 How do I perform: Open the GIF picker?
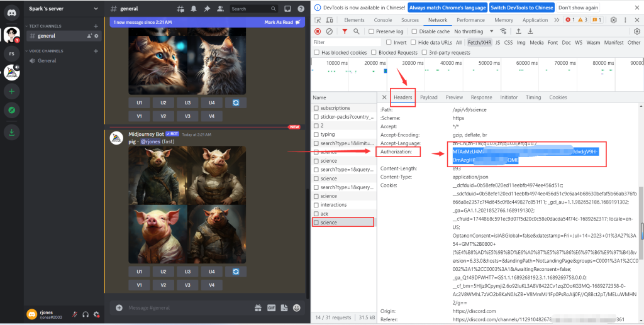click(x=272, y=308)
